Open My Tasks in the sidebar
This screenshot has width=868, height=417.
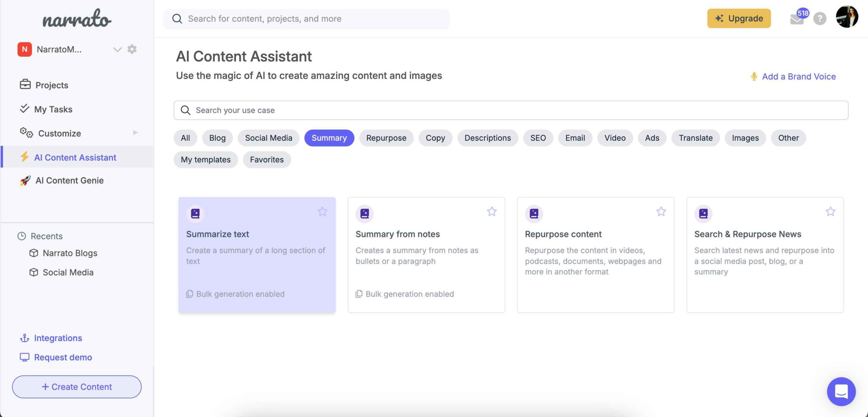[53, 109]
